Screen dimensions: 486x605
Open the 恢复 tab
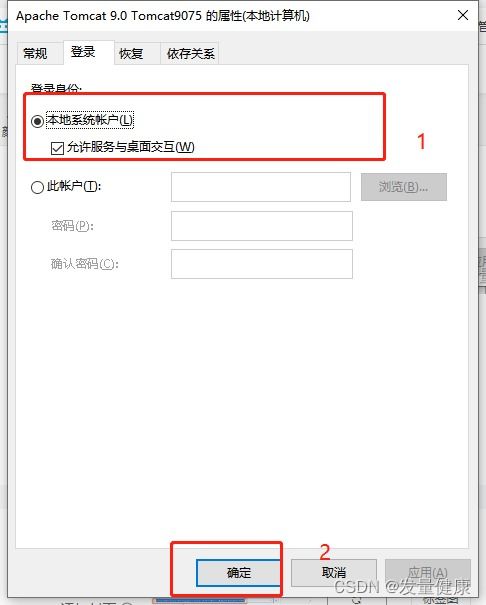coord(131,53)
